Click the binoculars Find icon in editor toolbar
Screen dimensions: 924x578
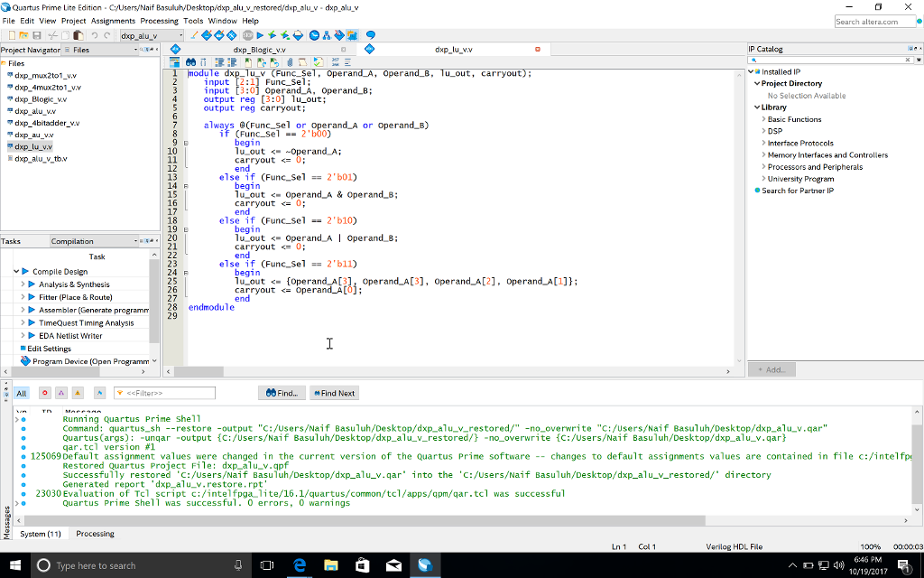(x=191, y=62)
